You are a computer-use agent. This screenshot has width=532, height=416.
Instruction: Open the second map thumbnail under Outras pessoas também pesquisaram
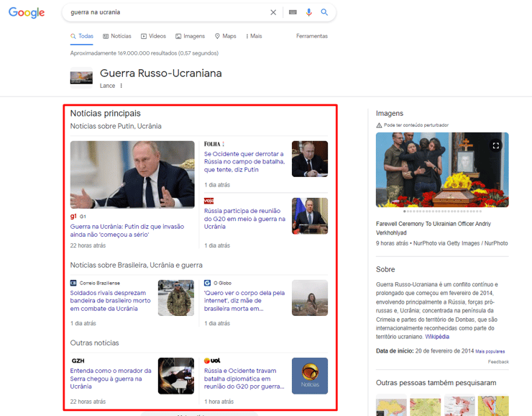pyautogui.click(x=425, y=405)
